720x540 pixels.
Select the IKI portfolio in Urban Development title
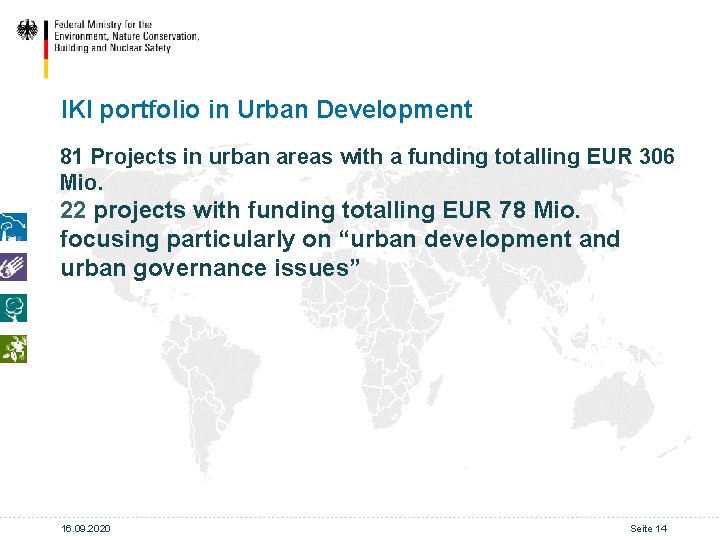(x=266, y=110)
